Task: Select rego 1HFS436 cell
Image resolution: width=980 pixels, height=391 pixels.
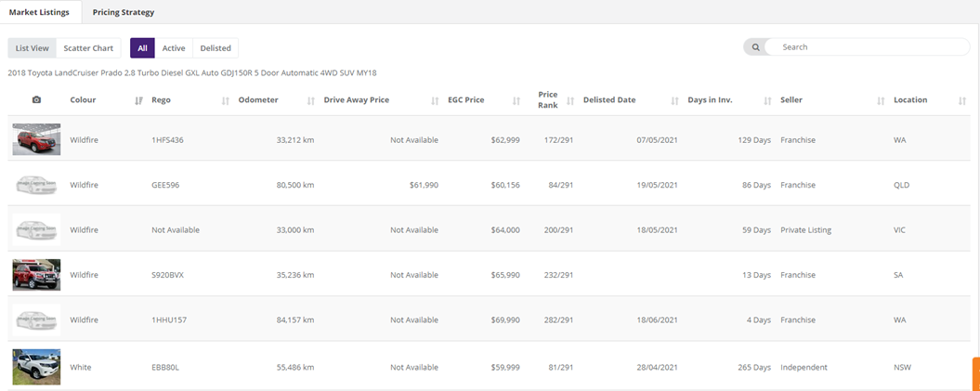Action: (167, 140)
